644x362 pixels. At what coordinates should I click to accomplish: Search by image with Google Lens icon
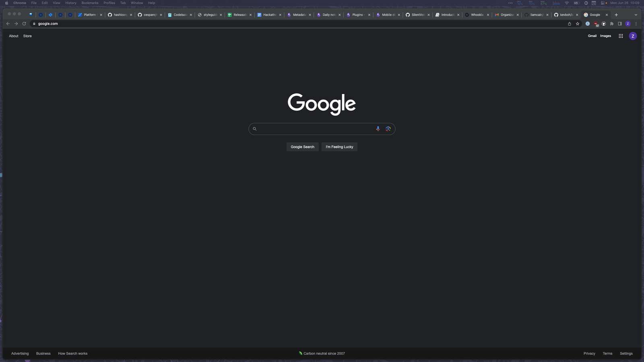coord(388,129)
